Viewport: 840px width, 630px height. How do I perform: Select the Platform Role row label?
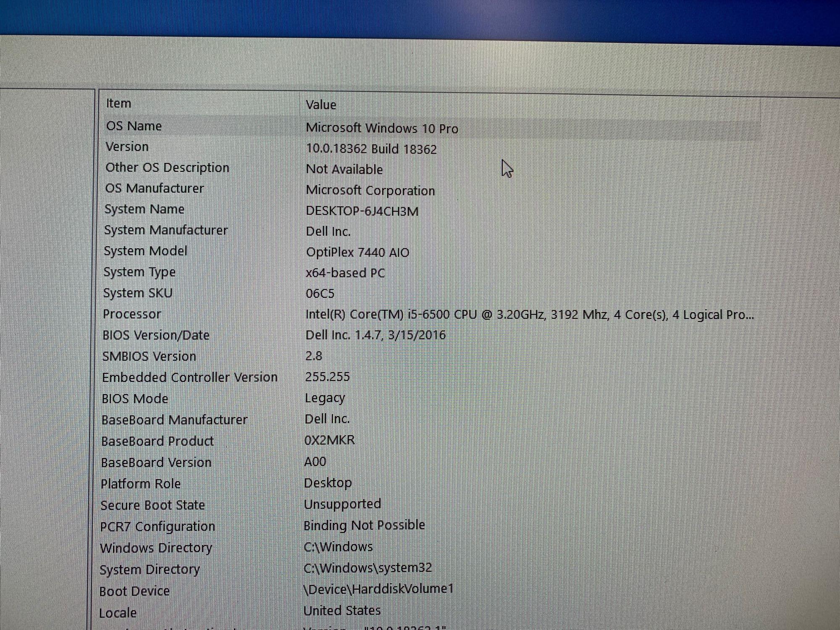[x=141, y=484]
